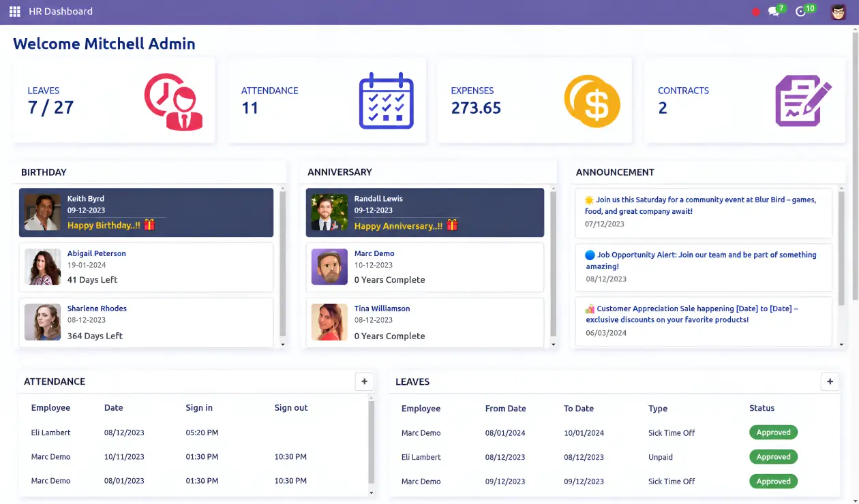Viewport: 859px width, 504px height.
Task: Click Unpaid leave type cell
Action: (661, 457)
